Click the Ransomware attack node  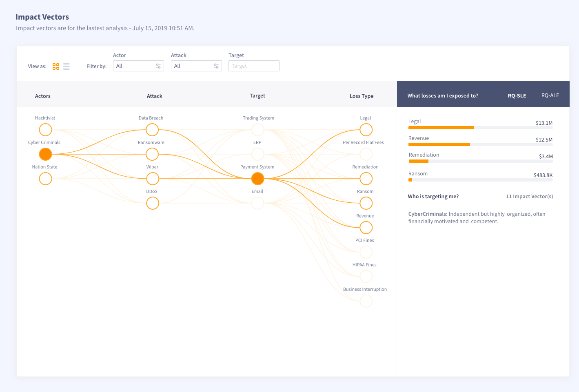[152, 154]
